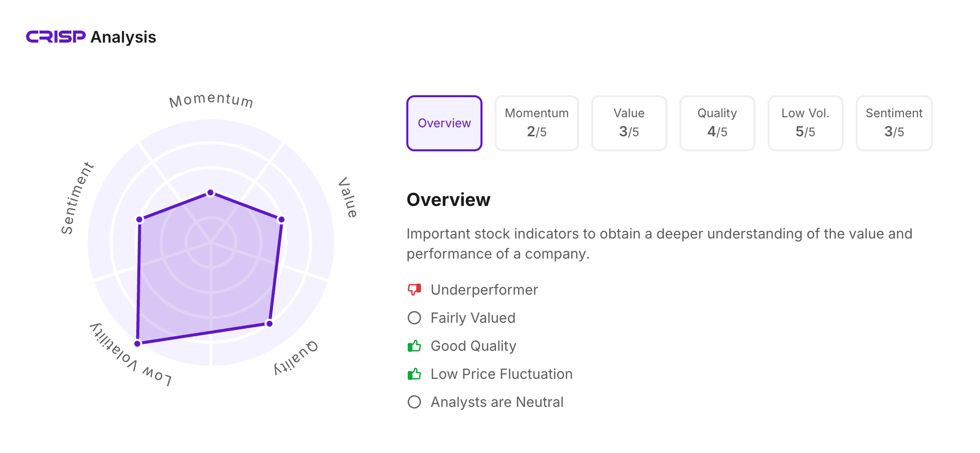Click the Momentum axis label on the chart
980x453 pixels.
point(211,100)
